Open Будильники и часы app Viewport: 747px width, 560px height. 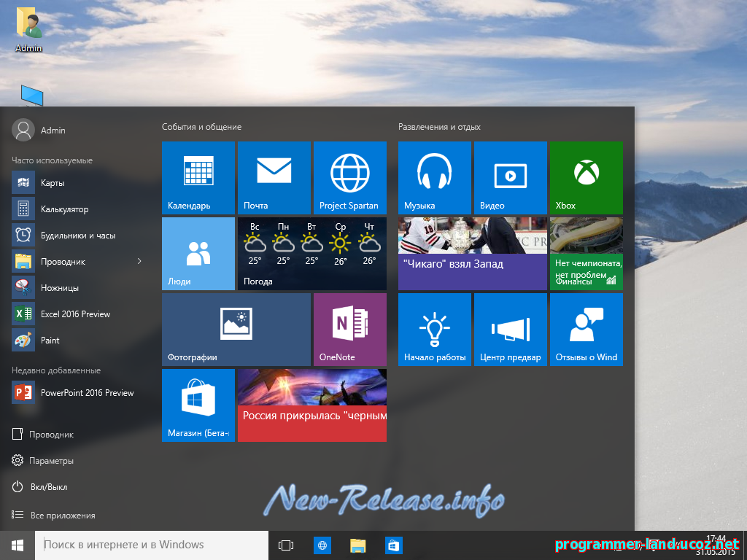point(77,236)
